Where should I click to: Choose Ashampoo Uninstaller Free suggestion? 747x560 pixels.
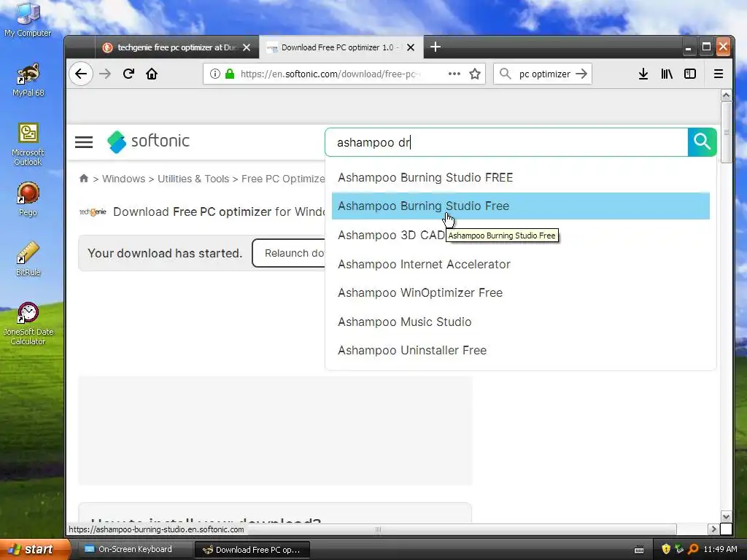point(521,351)
